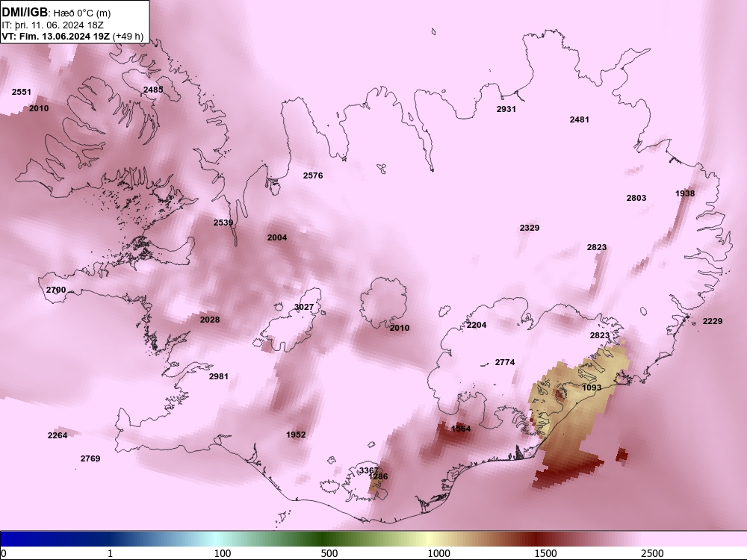
Task: Click the offshore value 2264
Action: 58,435
